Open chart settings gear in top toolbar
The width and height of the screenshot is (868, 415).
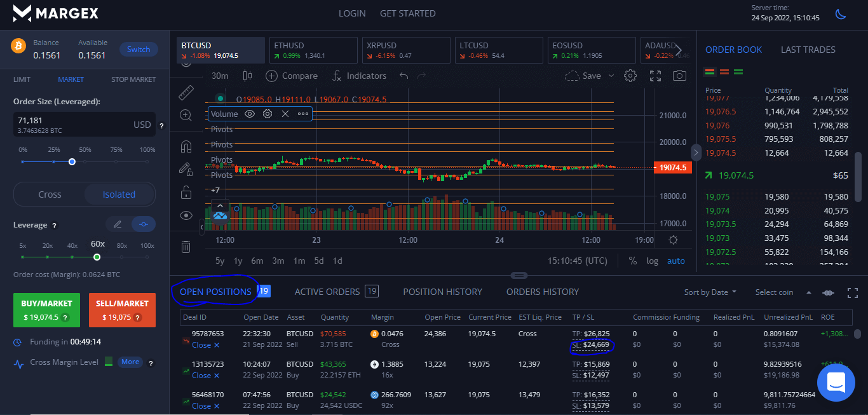coord(630,76)
